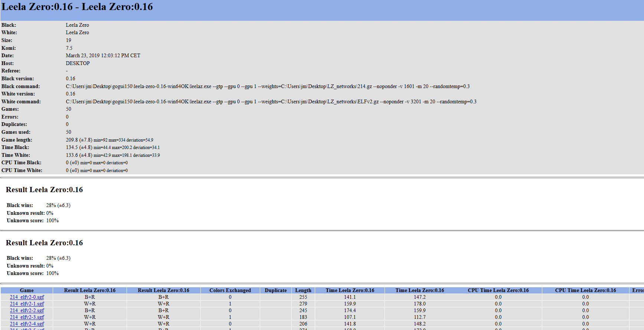
Task: Click the time cell '148.2'
Action: point(420,324)
